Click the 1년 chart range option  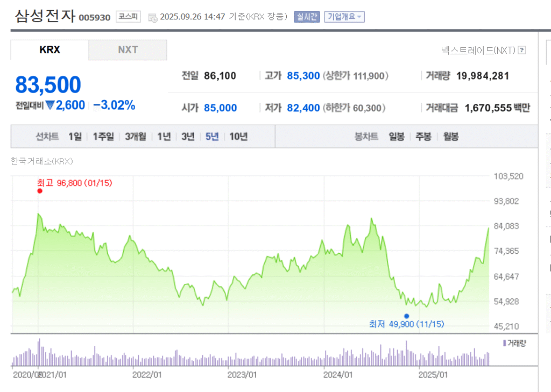click(164, 137)
